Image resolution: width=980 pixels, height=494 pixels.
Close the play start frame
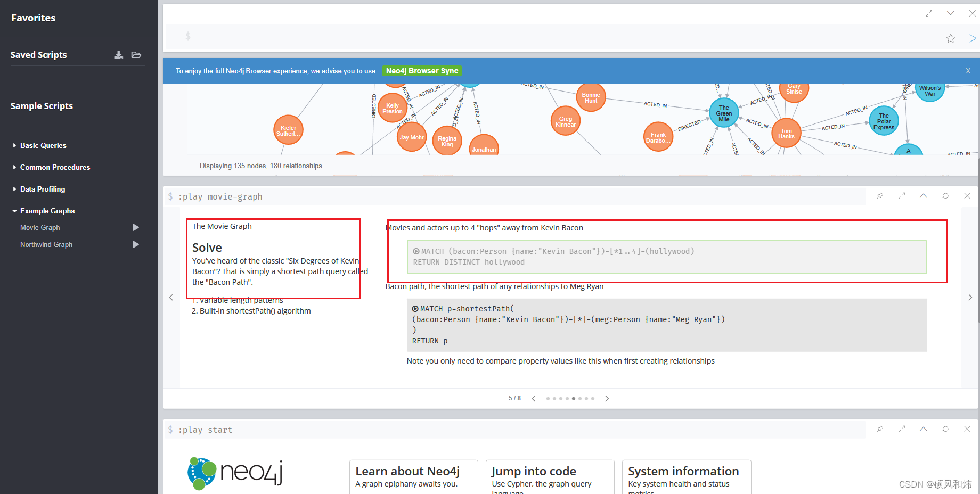(967, 429)
